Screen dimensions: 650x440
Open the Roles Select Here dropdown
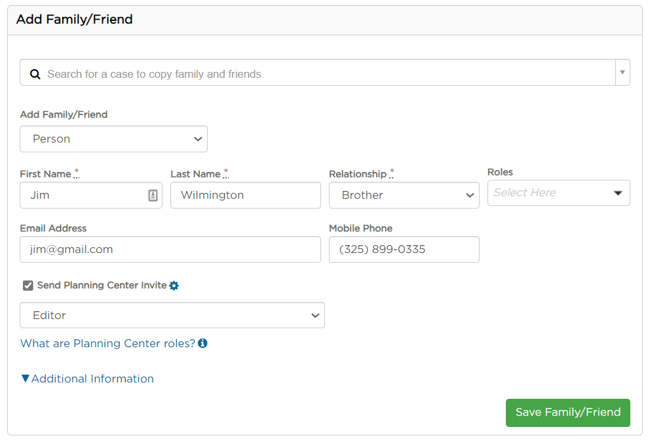[558, 193]
